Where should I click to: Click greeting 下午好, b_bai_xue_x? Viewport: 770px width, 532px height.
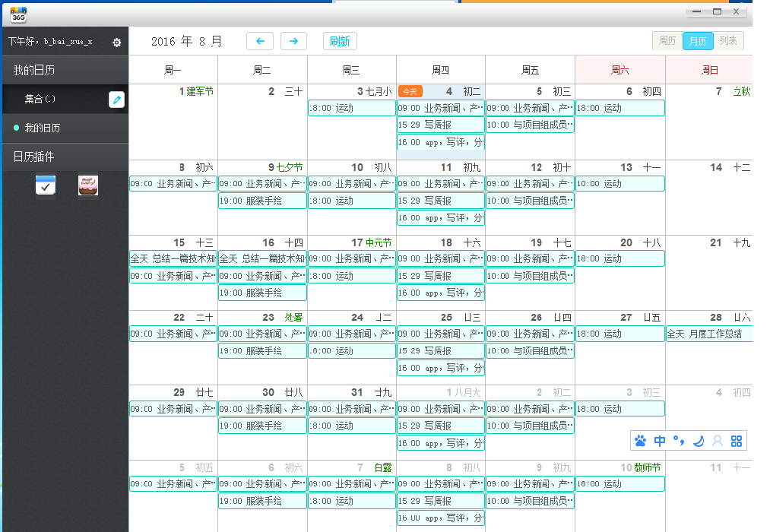pos(50,42)
